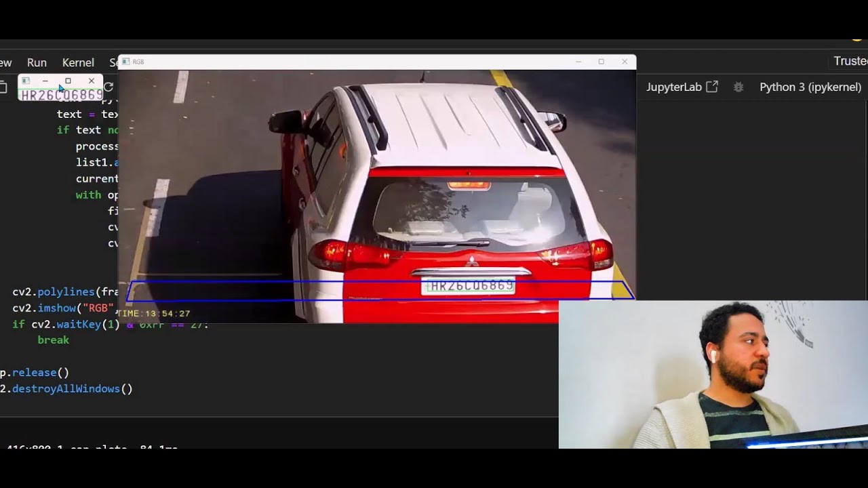
Task: Click the Trusted notebook indicator
Action: pos(850,61)
